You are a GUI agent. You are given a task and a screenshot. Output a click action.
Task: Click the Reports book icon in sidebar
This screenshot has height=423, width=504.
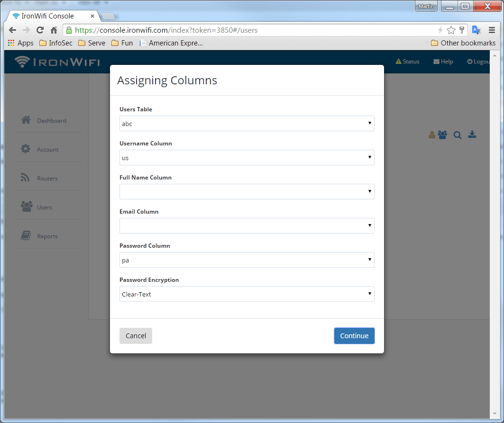26,235
